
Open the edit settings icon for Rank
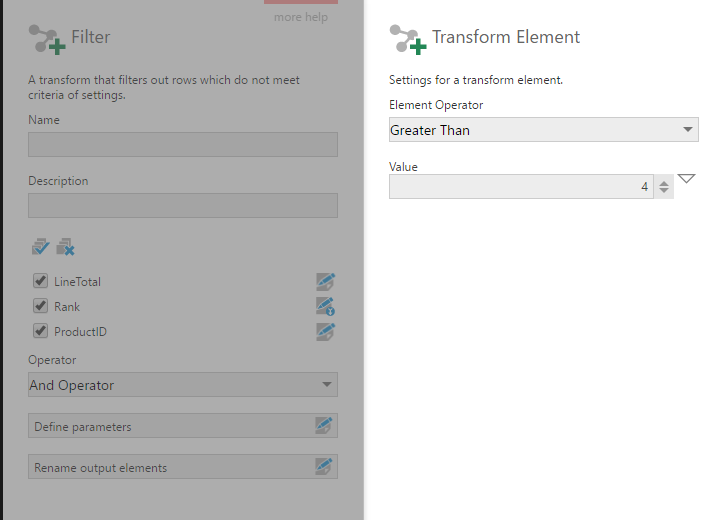pos(324,307)
